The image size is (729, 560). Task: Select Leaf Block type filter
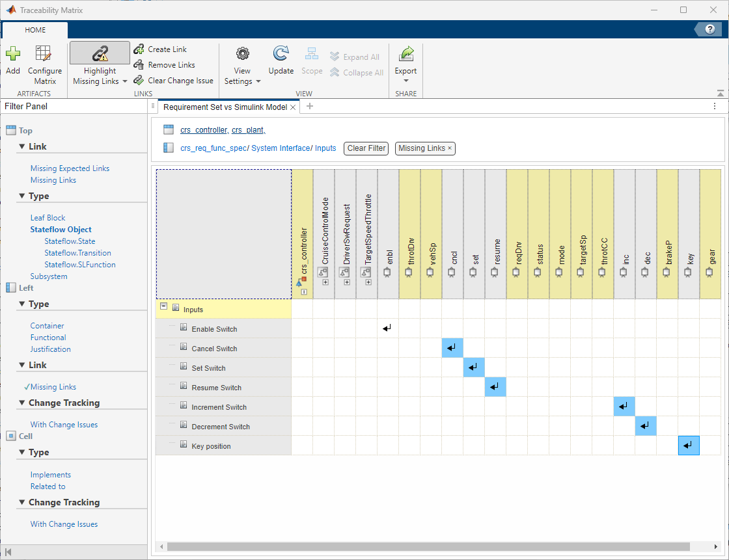(x=48, y=217)
